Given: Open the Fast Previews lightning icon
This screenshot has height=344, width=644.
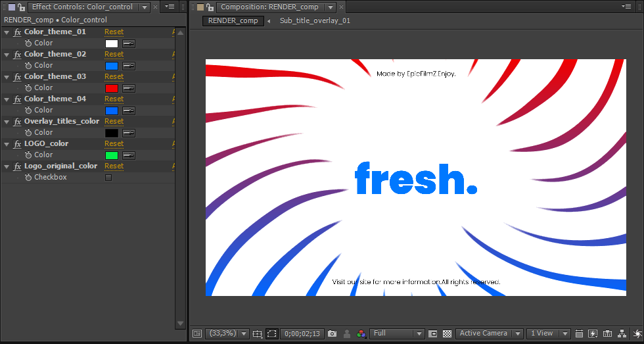Looking at the screenshot, I should pos(593,333).
